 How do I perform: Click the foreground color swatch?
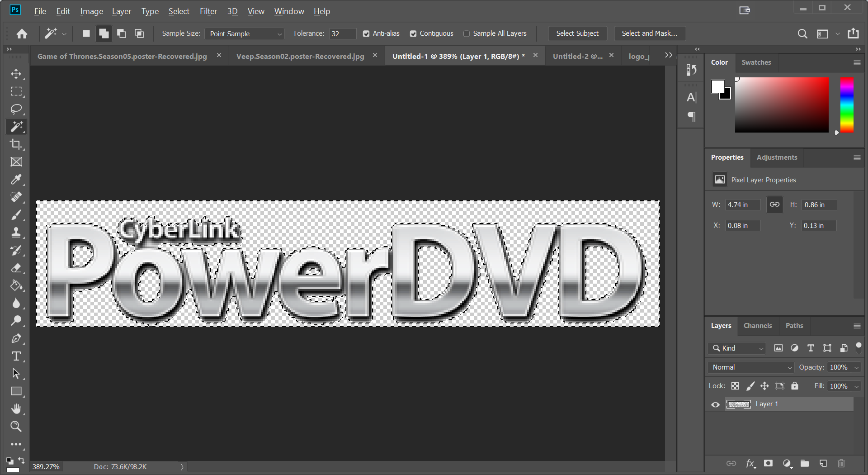coord(717,86)
